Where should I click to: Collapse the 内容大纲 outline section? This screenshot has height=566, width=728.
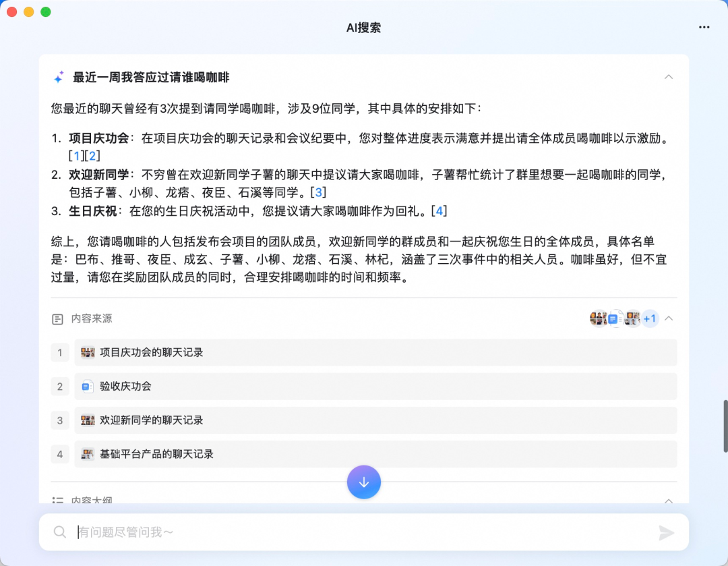pos(669,501)
